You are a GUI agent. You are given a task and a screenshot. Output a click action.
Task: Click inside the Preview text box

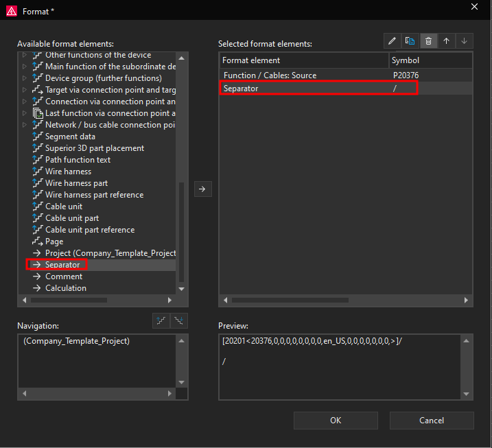click(340, 367)
